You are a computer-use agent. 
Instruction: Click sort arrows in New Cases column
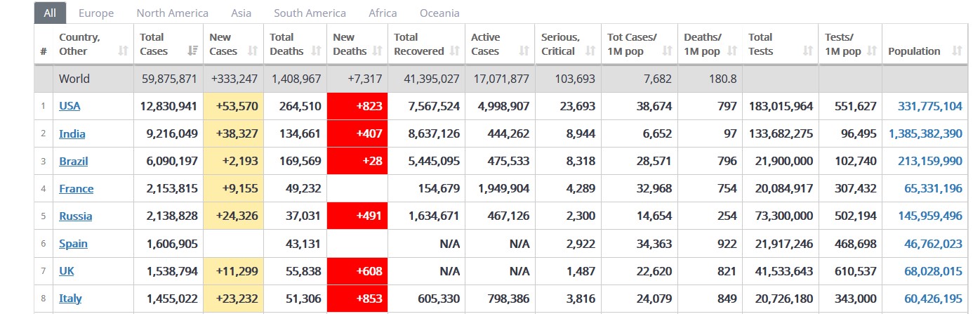[x=253, y=51]
